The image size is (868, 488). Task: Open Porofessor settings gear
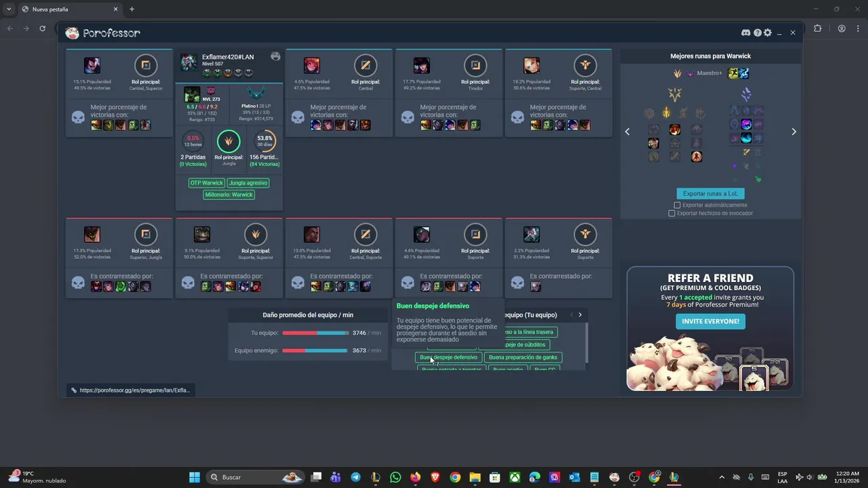pyautogui.click(x=768, y=33)
